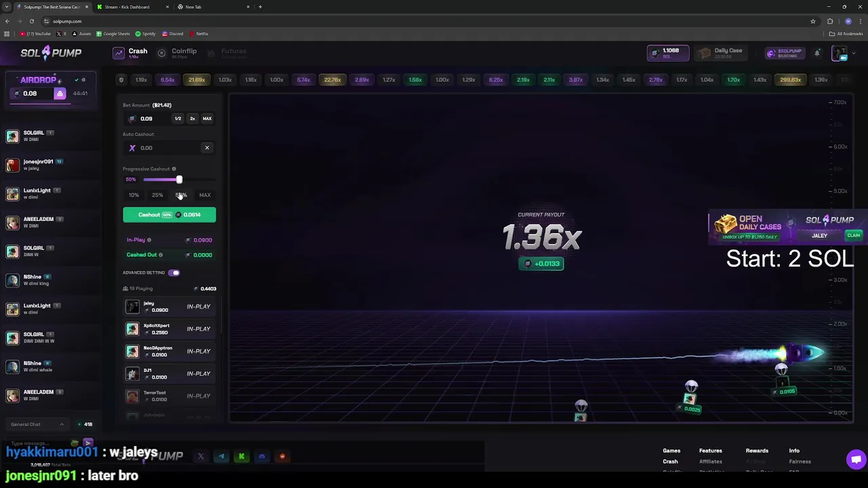Open the Daily Case chest
868x488 pixels.
coord(720,53)
